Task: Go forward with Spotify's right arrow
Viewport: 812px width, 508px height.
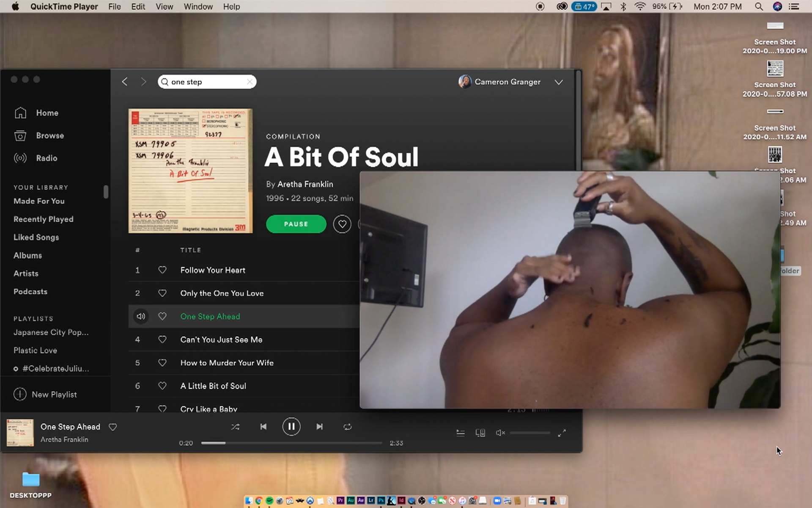Action: (x=143, y=82)
